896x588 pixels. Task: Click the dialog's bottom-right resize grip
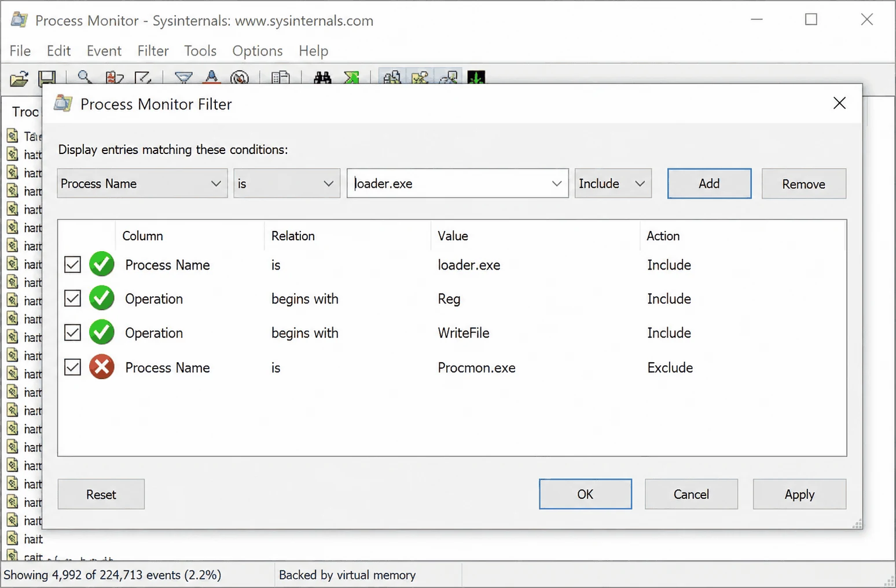point(857,524)
